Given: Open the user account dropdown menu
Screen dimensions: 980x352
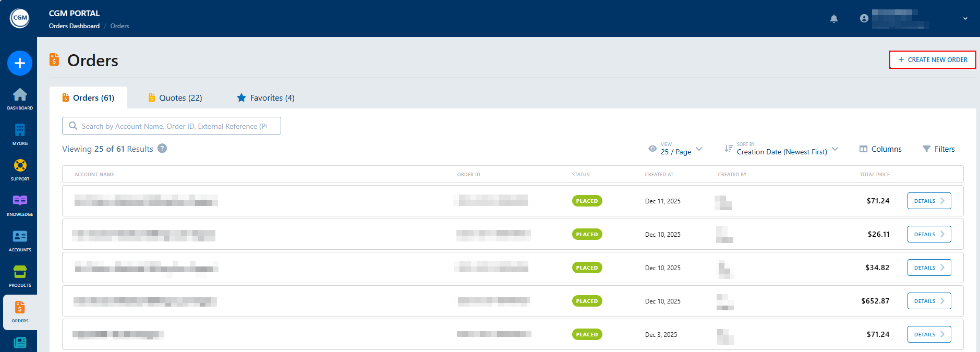Looking at the screenshot, I should pyautogui.click(x=965, y=19).
